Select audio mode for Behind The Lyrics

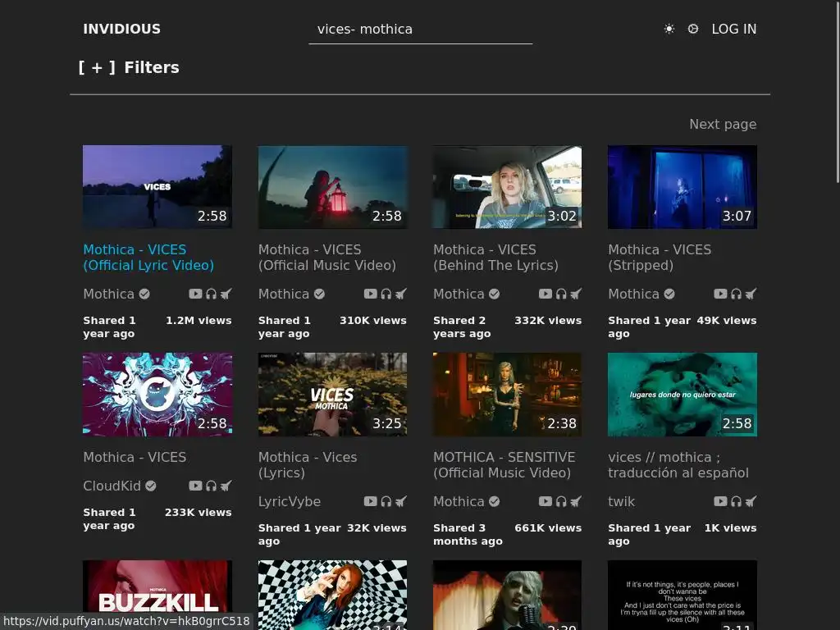click(x=561, y=294)
